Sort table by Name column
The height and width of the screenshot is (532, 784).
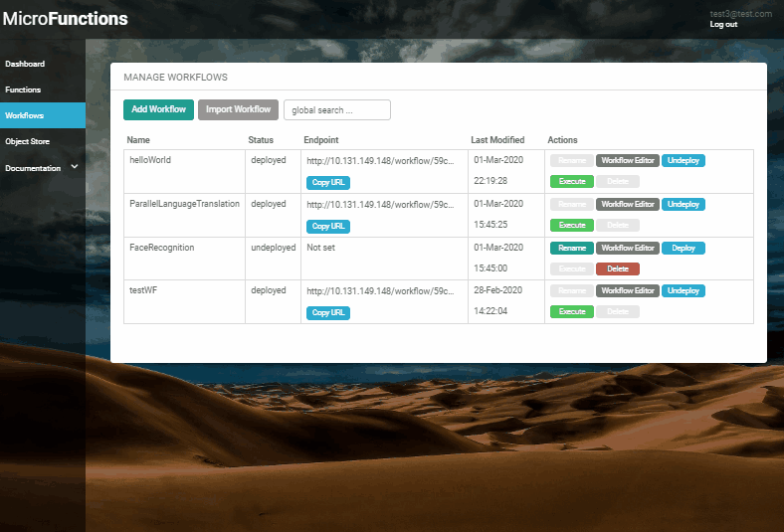click(138, 140)
